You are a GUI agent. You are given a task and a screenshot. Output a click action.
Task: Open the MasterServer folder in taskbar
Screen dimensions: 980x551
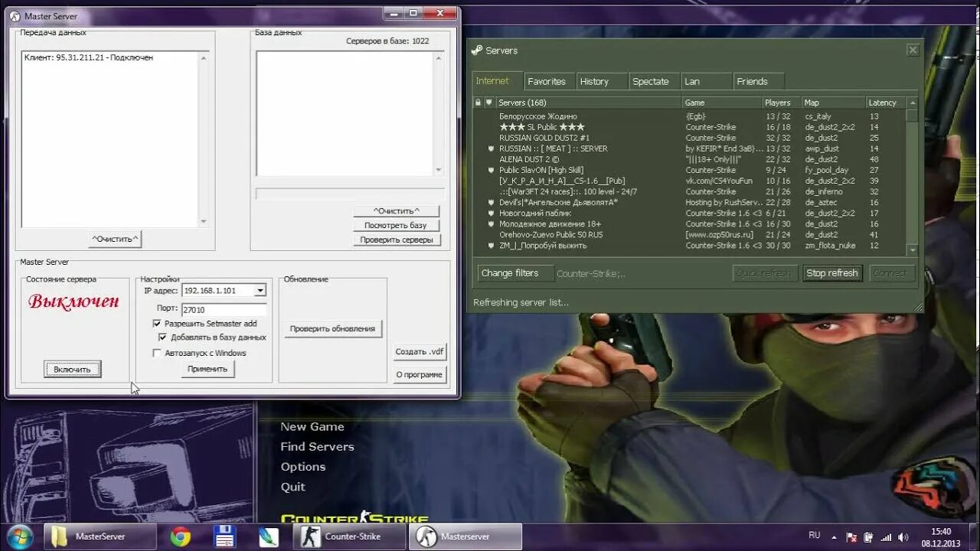100,536
